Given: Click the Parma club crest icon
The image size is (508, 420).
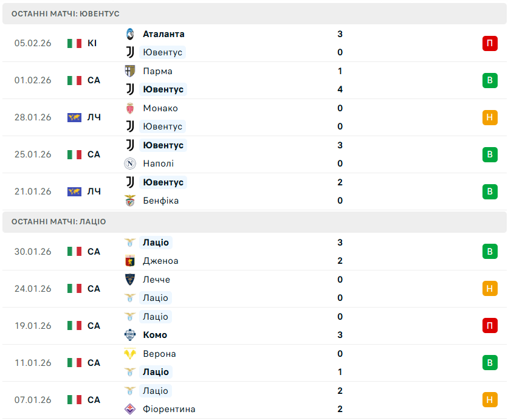Looking at the screenshot, I should [129, 71].
